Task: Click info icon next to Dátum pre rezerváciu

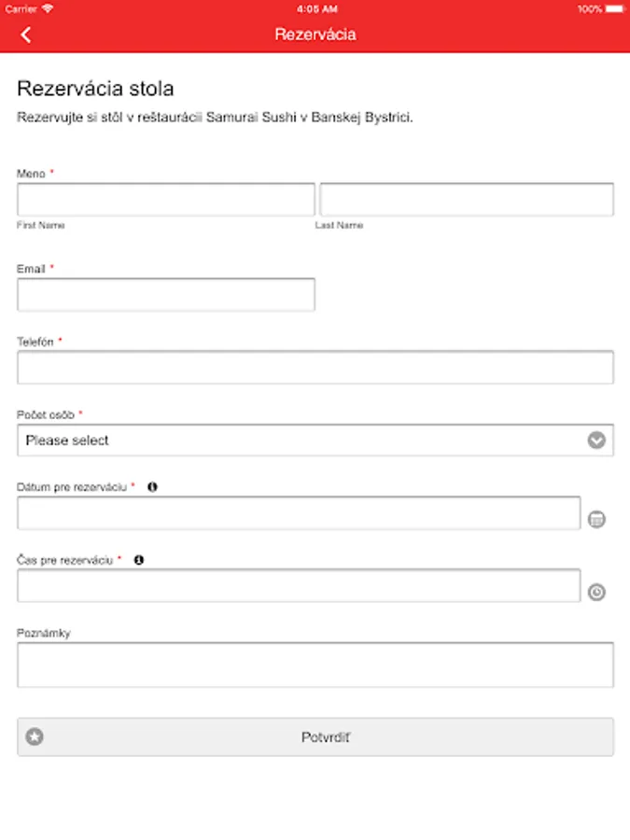Action: coord(152,486)
